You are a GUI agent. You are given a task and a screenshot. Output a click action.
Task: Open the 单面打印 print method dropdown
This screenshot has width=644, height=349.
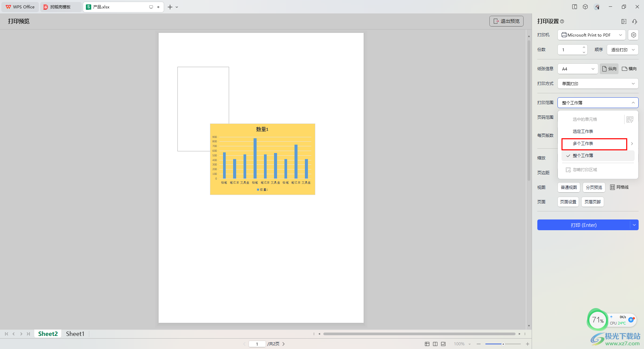598,84
